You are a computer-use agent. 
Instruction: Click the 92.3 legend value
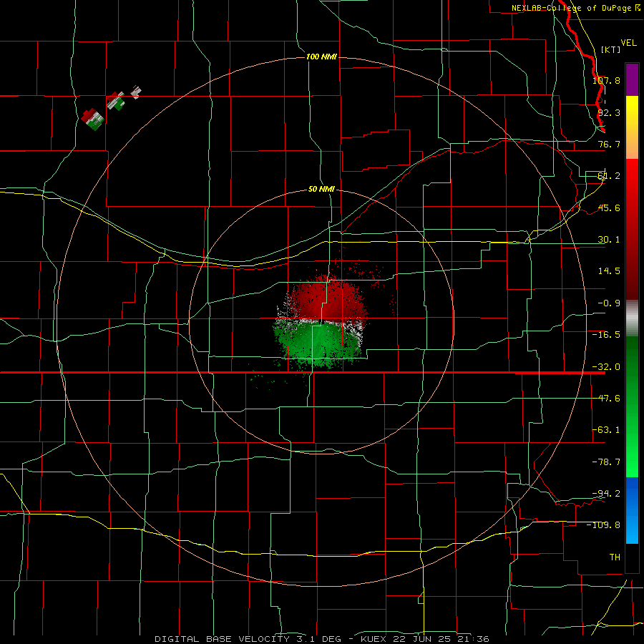pyautogui.click(x=609, y=112)
